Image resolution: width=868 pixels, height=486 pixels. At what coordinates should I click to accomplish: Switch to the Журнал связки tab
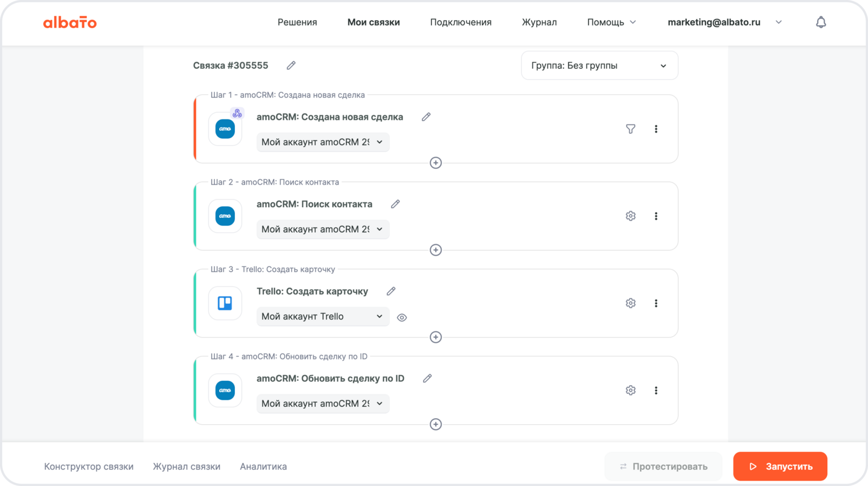(x=187, y=466)
